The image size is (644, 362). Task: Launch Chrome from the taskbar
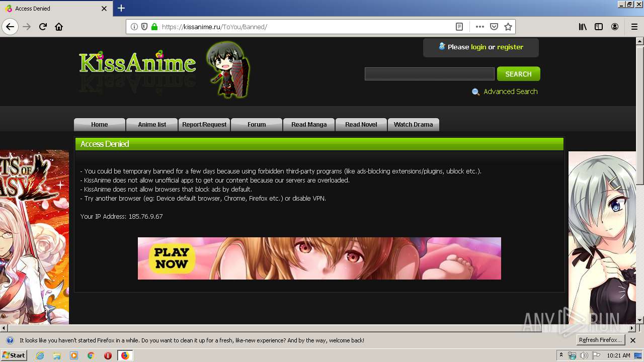coord(91,355)
